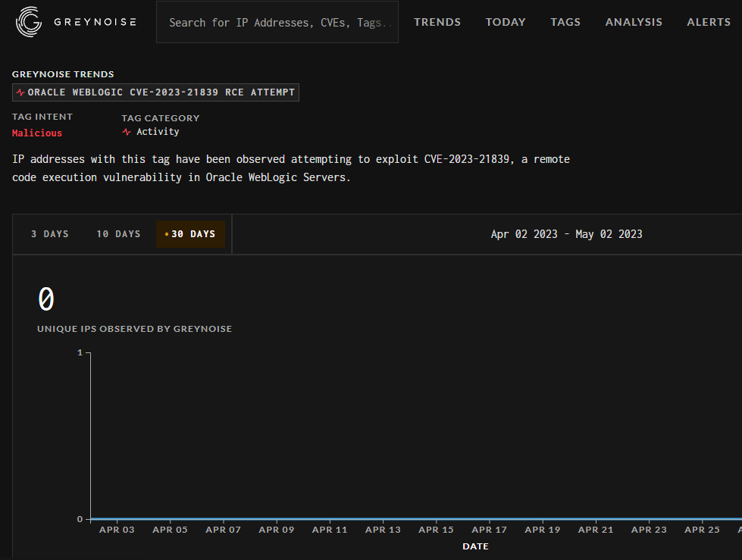
Task: Click the APR 25 axis label
Action: pyautogui.click(x=703, y=530)
